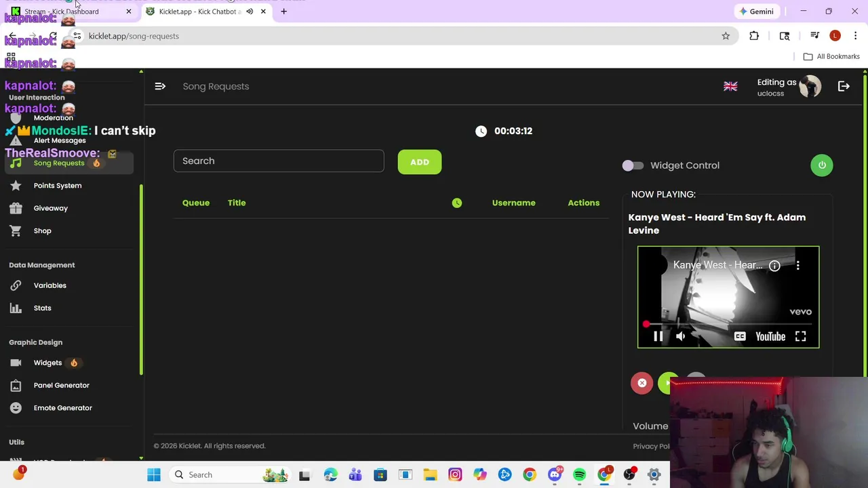Screen dimensions: 868x488
Task: Open the Alert Messages sidebar item
Action: [60, 140]
